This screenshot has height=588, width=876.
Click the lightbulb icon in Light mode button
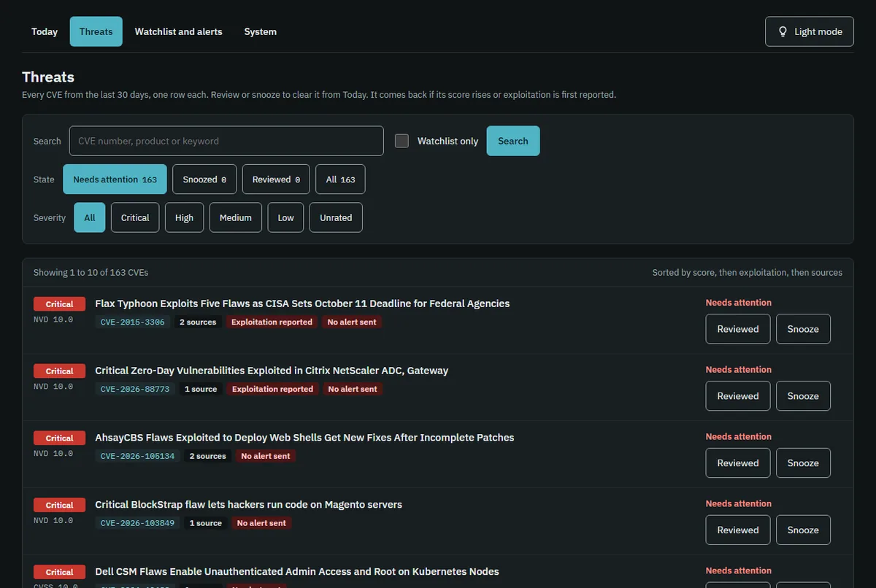(x=783, y=31)
